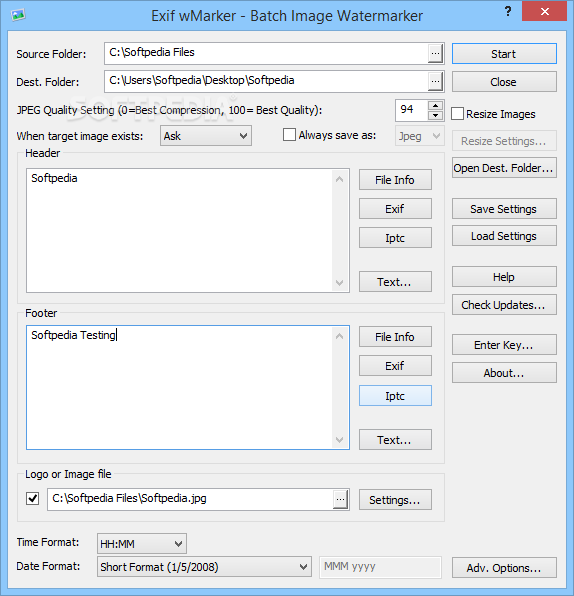
Task: Open Header Text settings
Action: (395, 282)
